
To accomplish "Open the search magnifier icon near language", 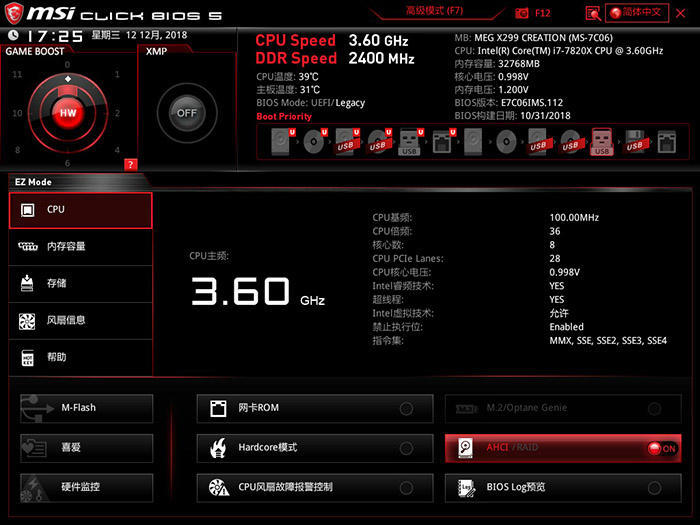I will tap(593, 13).
